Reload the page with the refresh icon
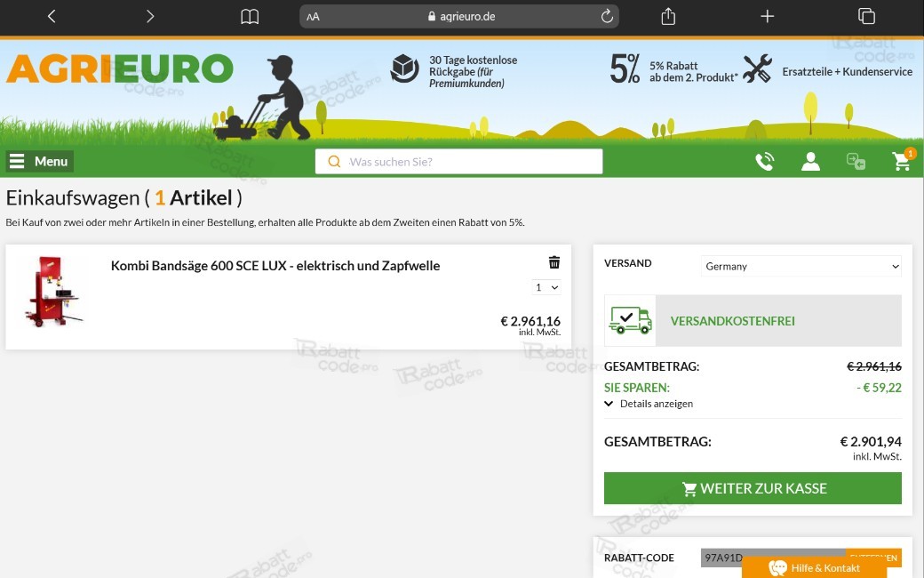 [607, 17]
